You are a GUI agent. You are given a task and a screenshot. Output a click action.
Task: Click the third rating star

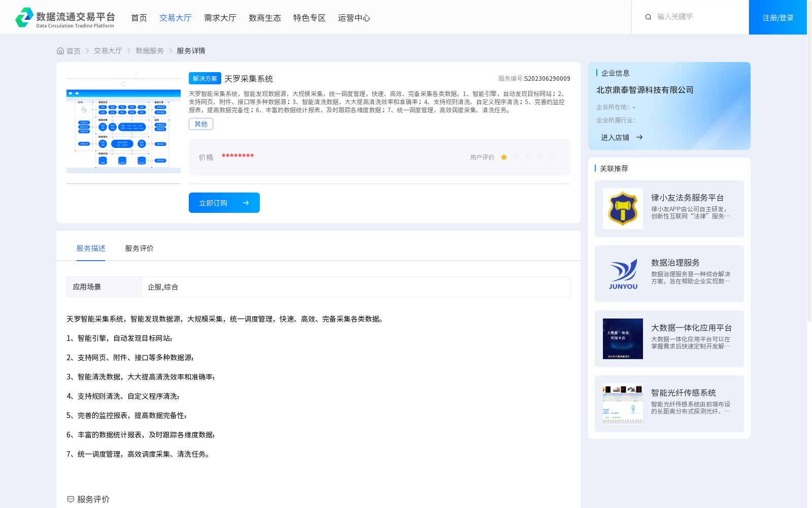click(x=528, y=157)
